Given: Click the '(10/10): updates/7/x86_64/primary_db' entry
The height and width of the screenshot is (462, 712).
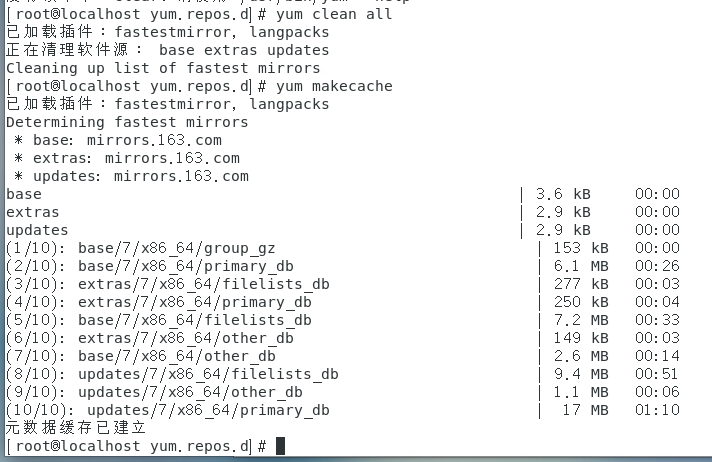Looking at the screenshot, I should point(167,410).
